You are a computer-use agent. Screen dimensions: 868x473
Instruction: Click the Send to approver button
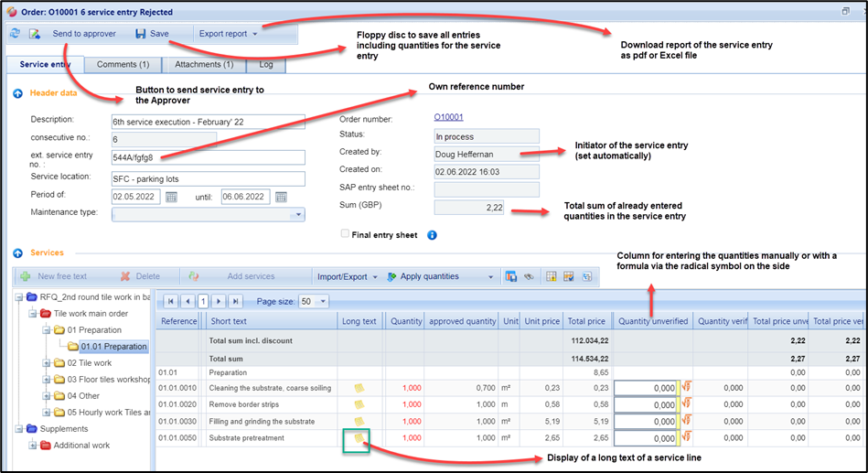tap(73, 34)
